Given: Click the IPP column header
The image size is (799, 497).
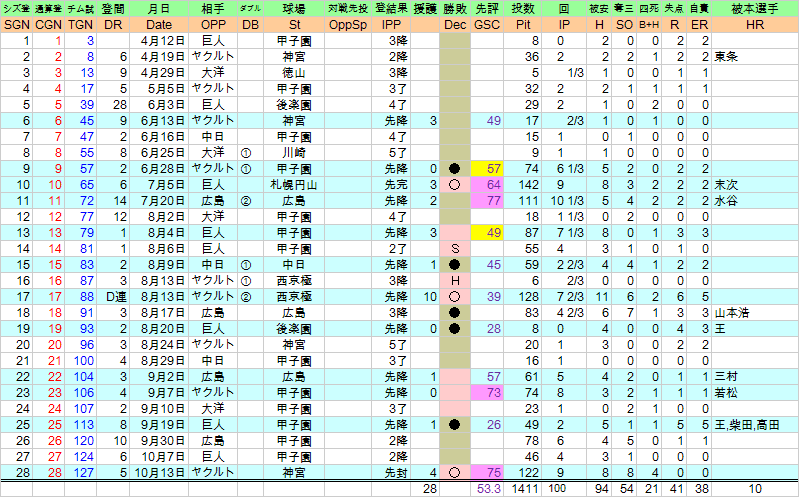Looking at the screenshot, I should pos(391,25).
